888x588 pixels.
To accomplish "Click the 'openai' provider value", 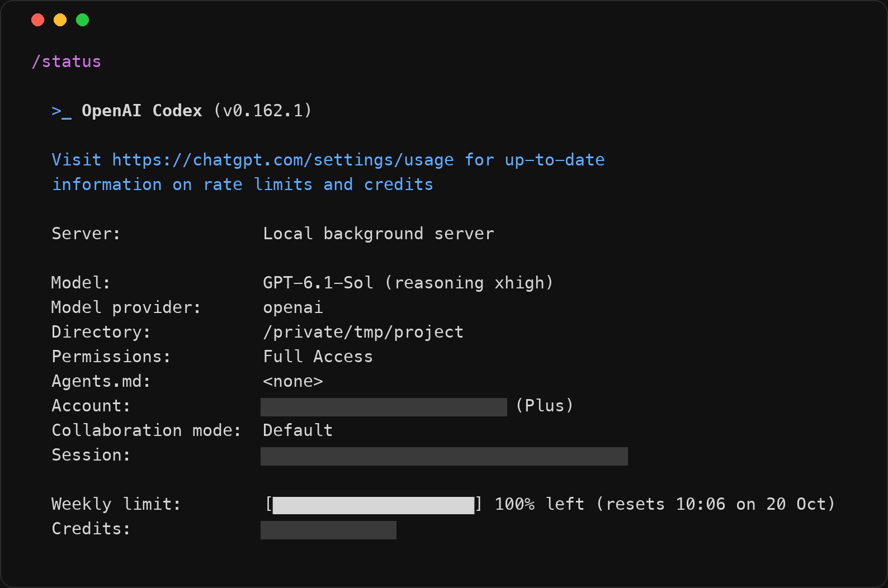I will point(293,308).
